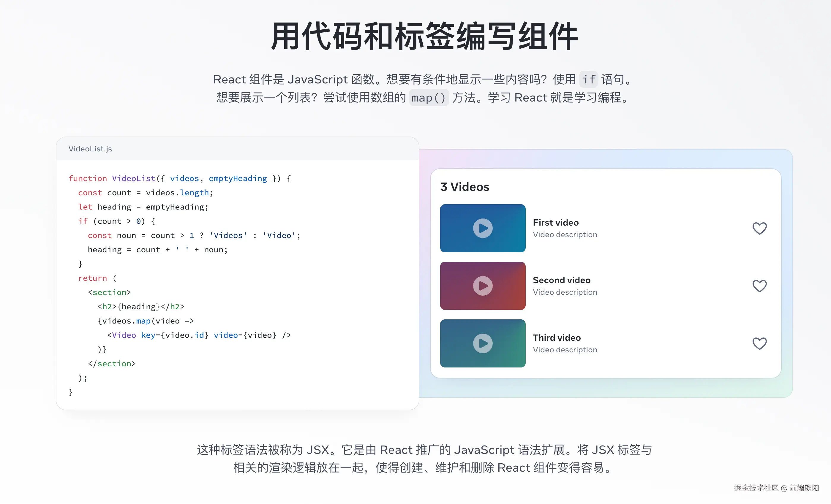Open the Second video thumbnail
831x504 pixels.
482,286
